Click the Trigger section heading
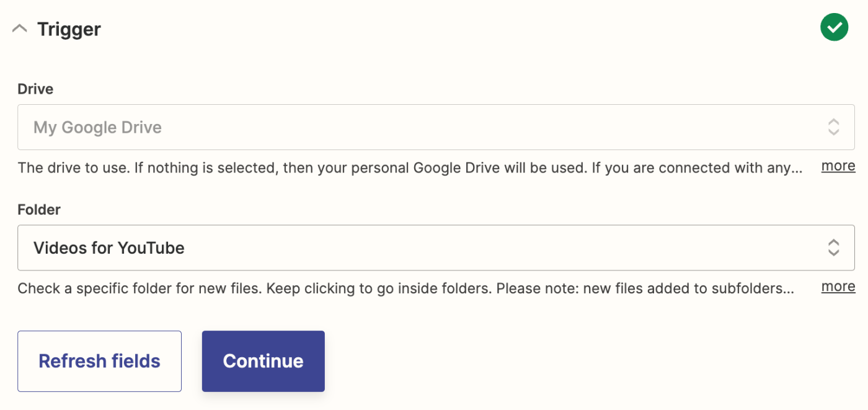The height and width of the screenshot is (410, 868). pos(69,29)
